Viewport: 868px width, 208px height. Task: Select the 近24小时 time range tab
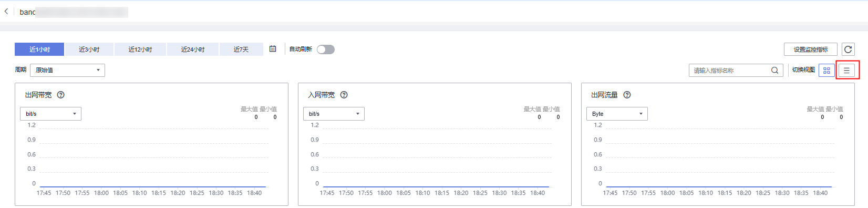click(x=192, y=49)
